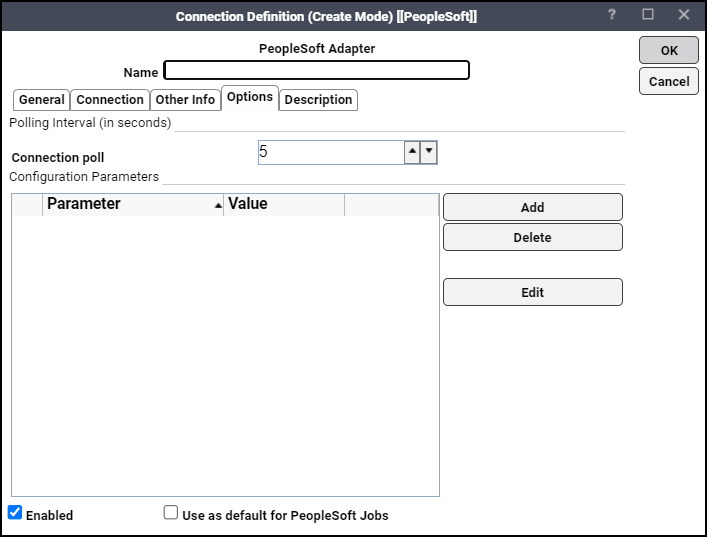Increase Connection poll with up arrow
The image size is (707, 537).
click(412, 152)
